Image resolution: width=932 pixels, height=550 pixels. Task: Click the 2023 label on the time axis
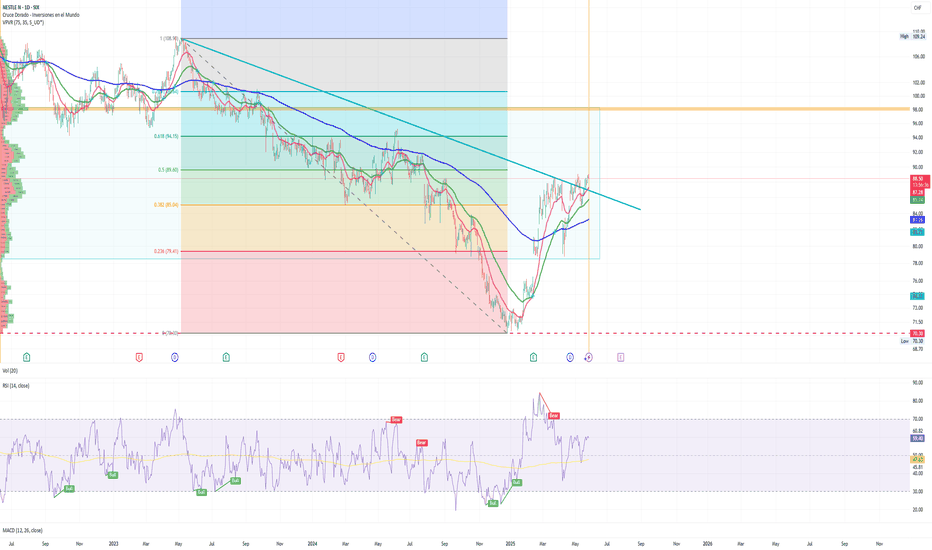click(114, 543)
